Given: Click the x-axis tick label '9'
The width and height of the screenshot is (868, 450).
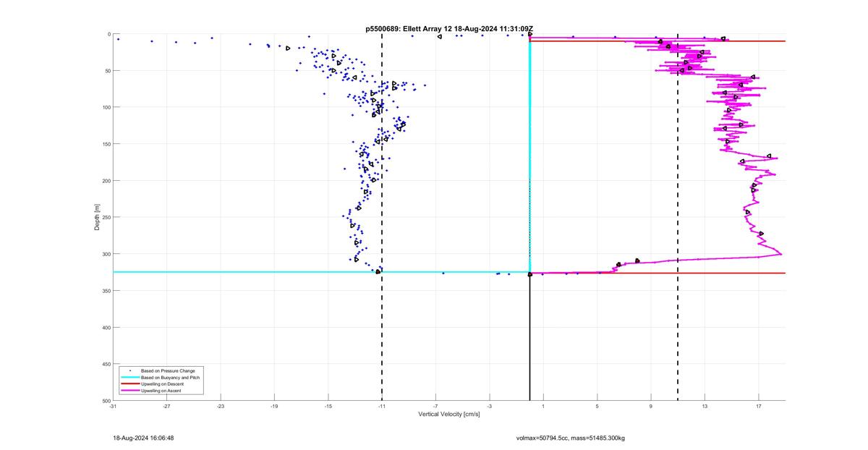Looking at the screenshot, I should [x=651, y=407].
